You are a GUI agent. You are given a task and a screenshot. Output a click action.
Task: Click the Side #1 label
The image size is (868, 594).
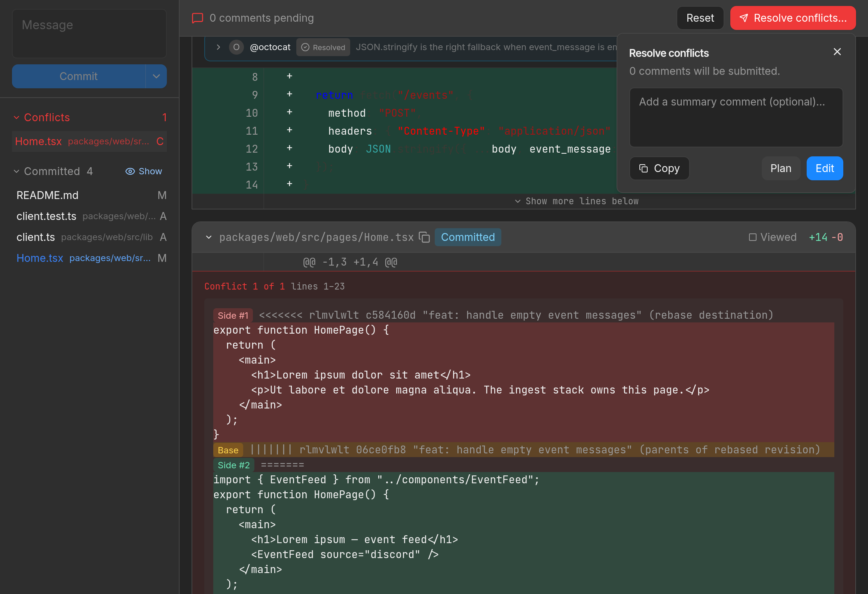pyautogui.click(x=233, y=315)
